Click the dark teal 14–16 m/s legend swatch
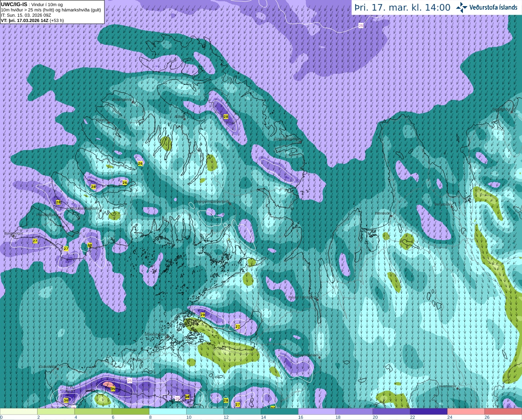Viewport: 522px width, 420px height. (x=279, y=411)
